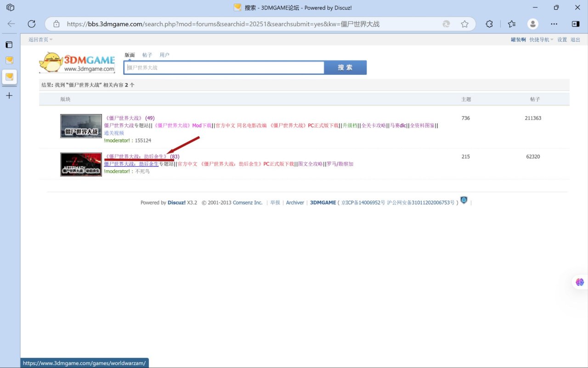This screenshot has height=368, width=588.
Task: Click 举报 report link
Action: tap(275, 202)
